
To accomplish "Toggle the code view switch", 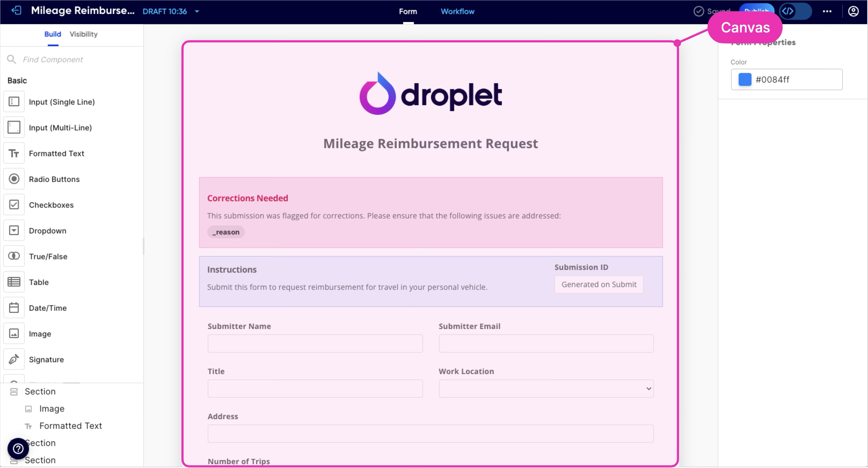I will click(796, 11).
